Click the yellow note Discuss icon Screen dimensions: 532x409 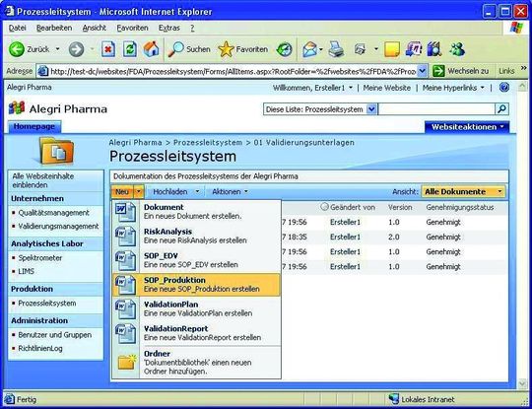click(x=392, y=49)
